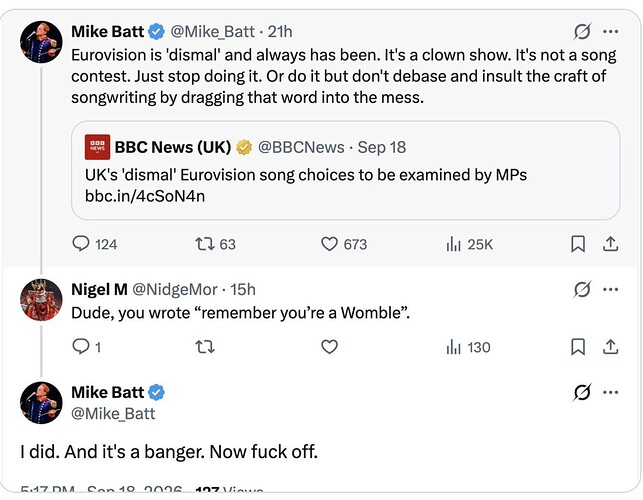Open Nigel M's profile picture
This screenshot has height=500, width=643.
41,299
